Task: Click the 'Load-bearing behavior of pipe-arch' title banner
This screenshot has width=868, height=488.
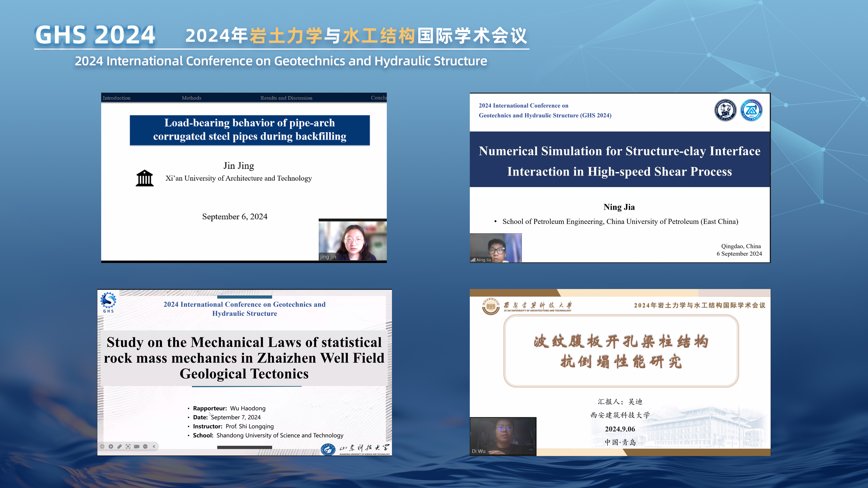Action: [250, 130]
